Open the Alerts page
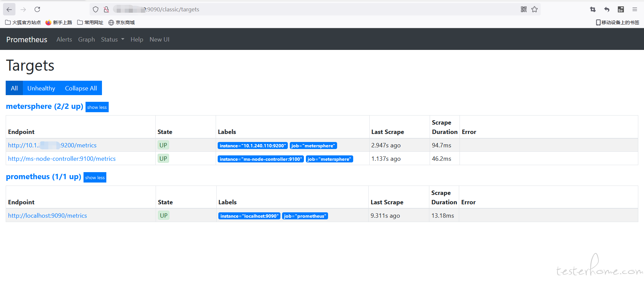Image resolution: width=644 pixels, height=284 pixels. pos(64,40)
